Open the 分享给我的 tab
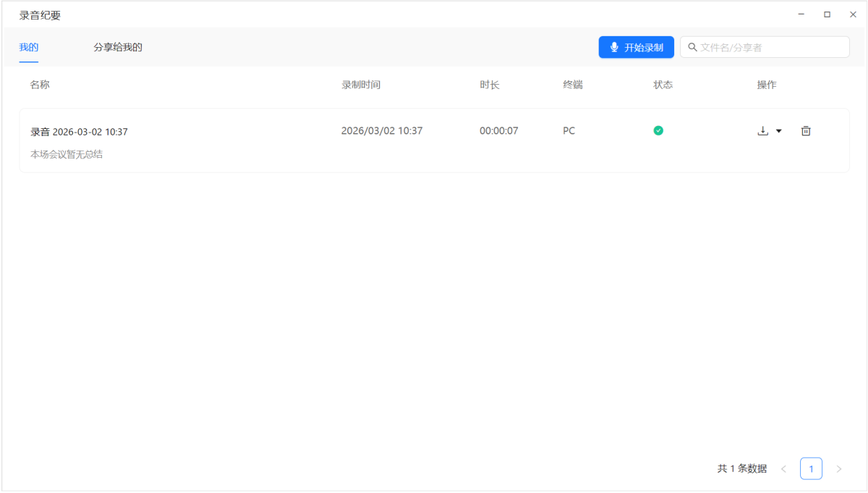868x493 pixels. (x=118, y=48)
